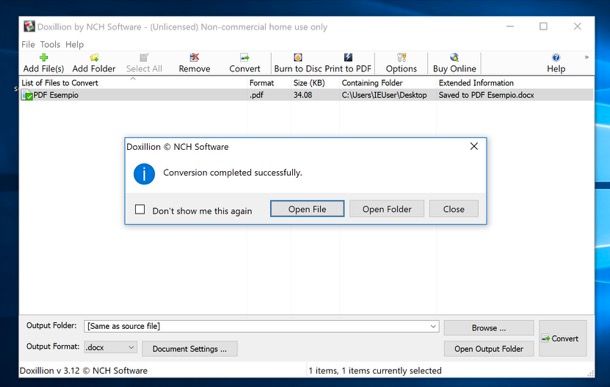Click the C:\Users\IEUser\Desktop path cell
610x387 pixels.
point(384,95)
